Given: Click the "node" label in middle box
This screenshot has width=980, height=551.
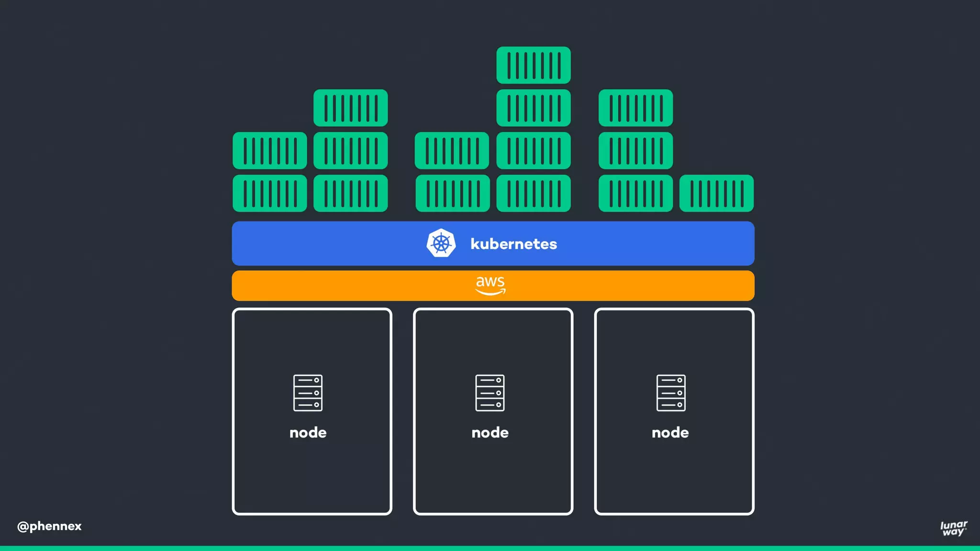Looking at the screenshot, I should coord(490,432).
